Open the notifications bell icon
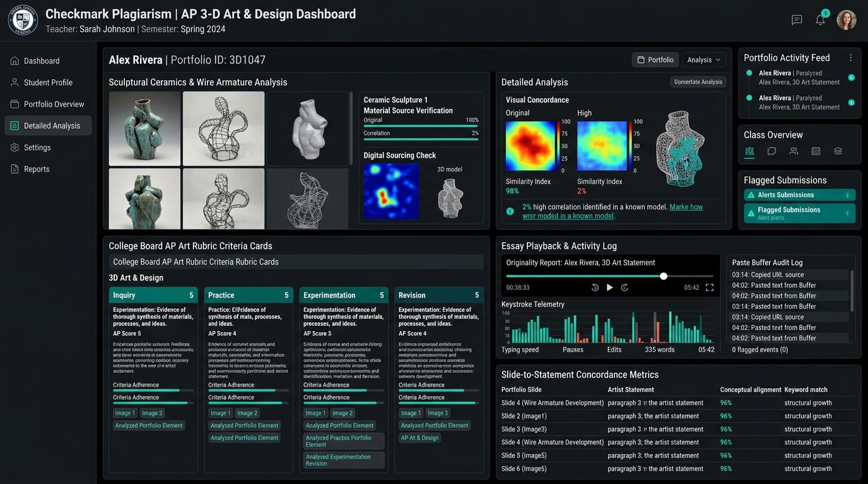This screenshot has height=484, width=868. pos(820,20)
